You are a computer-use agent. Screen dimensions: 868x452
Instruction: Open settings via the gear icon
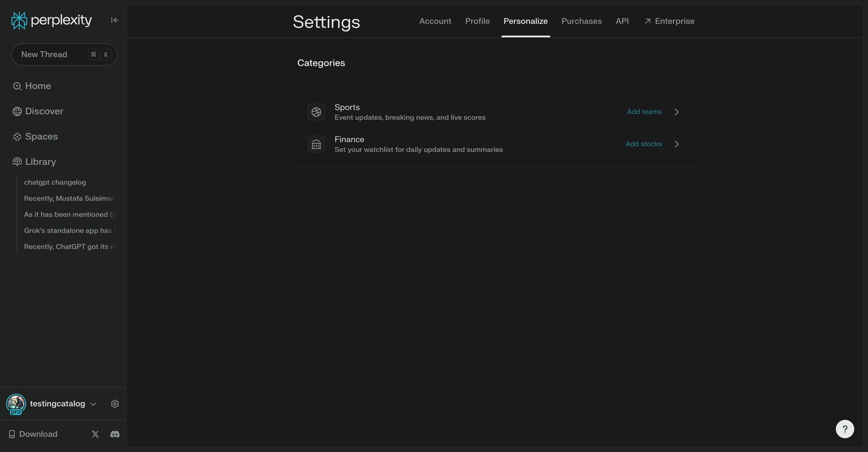click(115, 404)
